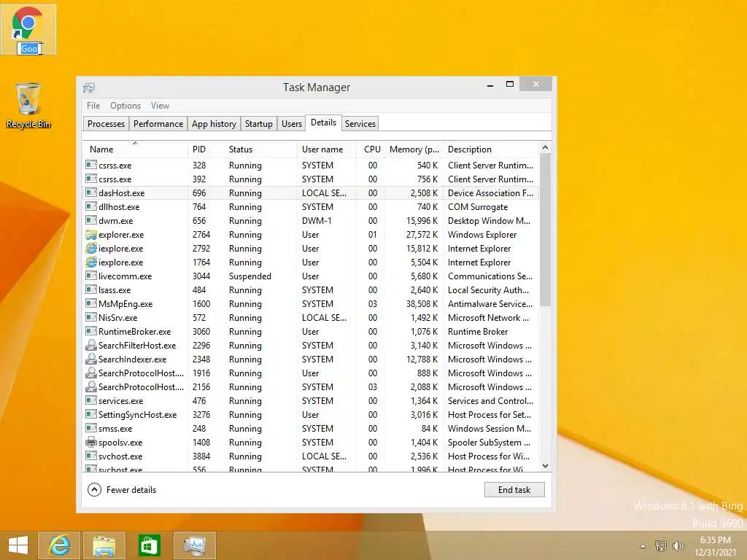Click the Windows Explorer description cell

point(482,235)
